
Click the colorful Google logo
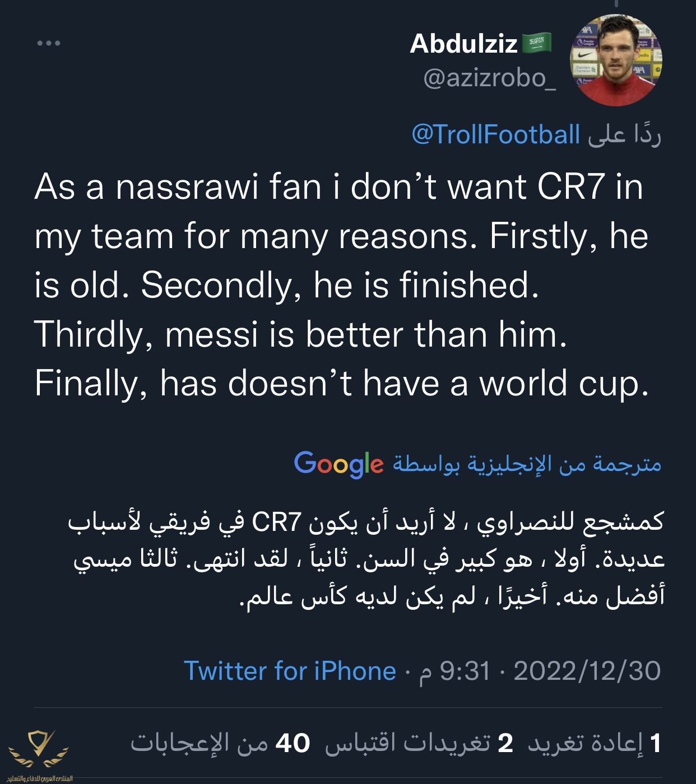tap(338, 464)
